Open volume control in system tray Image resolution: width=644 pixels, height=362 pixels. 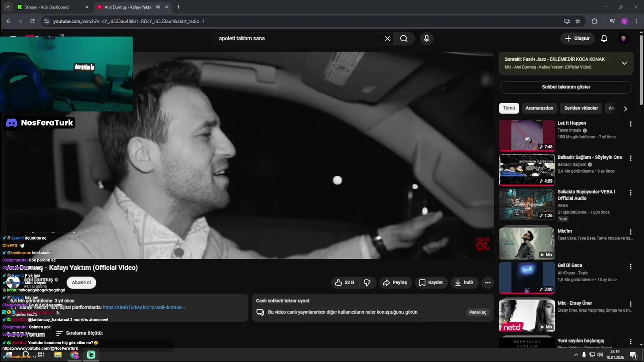click(x=600, y=355)
